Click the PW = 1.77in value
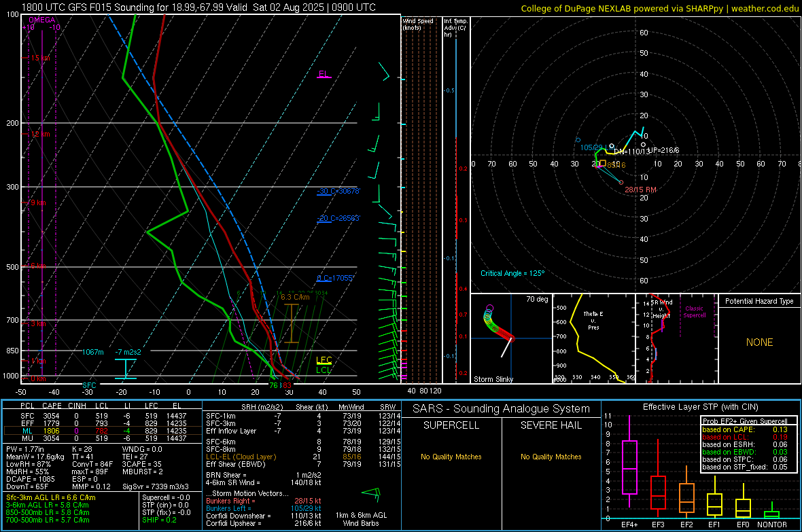The height and width of the screenshot is (532, 802). coord(25,449)
